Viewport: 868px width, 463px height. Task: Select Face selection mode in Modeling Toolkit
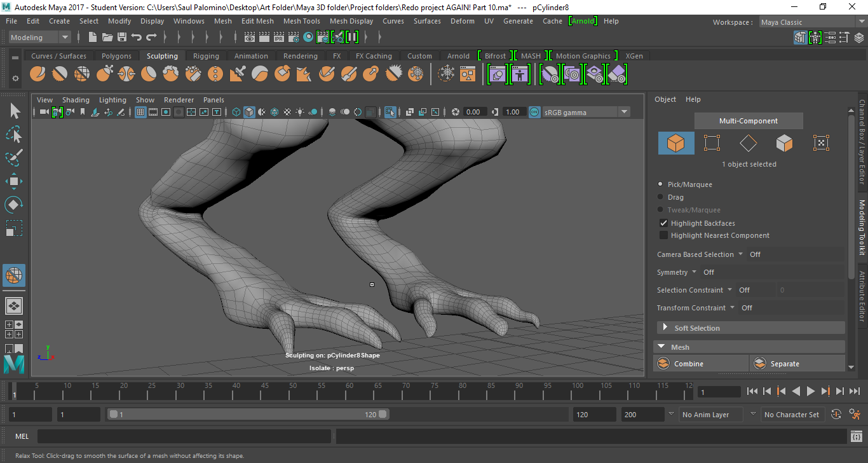click(785, 143)
